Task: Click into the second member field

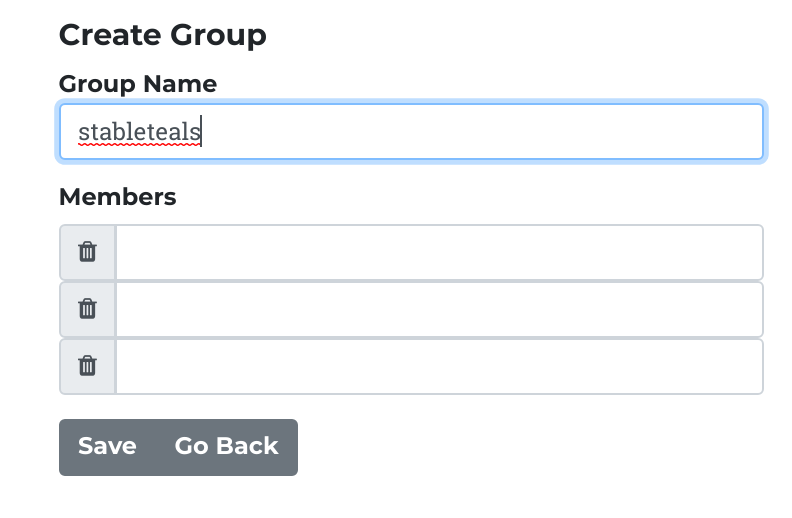Action: point(439,309)
